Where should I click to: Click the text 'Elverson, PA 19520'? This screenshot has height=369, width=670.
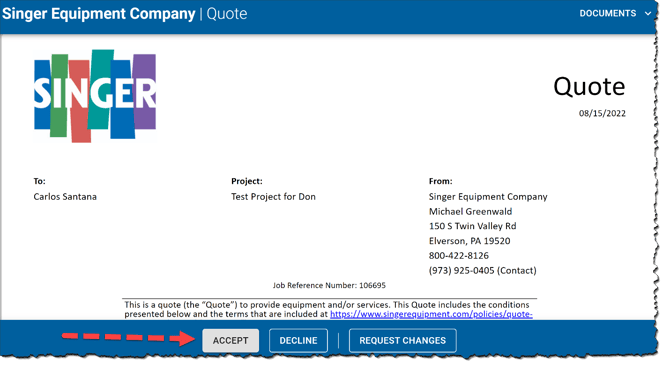click(470, 241)
